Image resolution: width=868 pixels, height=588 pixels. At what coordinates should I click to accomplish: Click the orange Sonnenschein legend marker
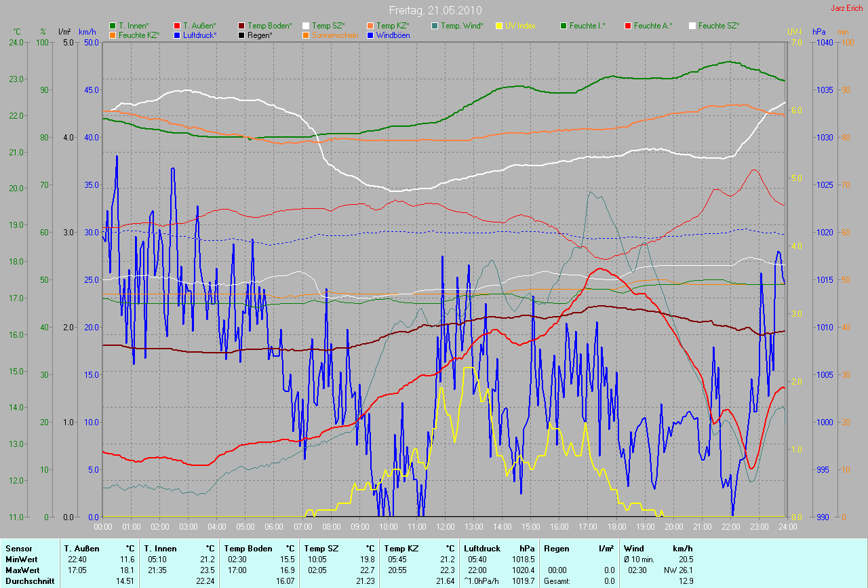[x=306, y=35]
